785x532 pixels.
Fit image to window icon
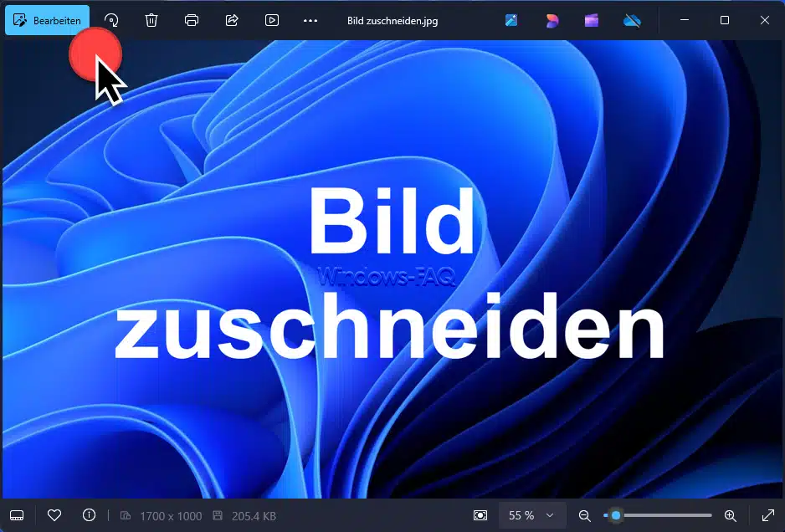(480, 515)
